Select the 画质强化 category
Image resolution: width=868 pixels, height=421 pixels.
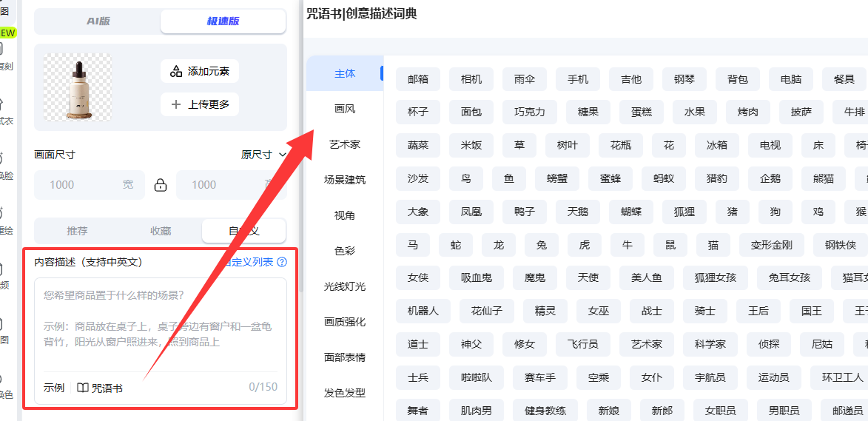(x=345, y=322)
